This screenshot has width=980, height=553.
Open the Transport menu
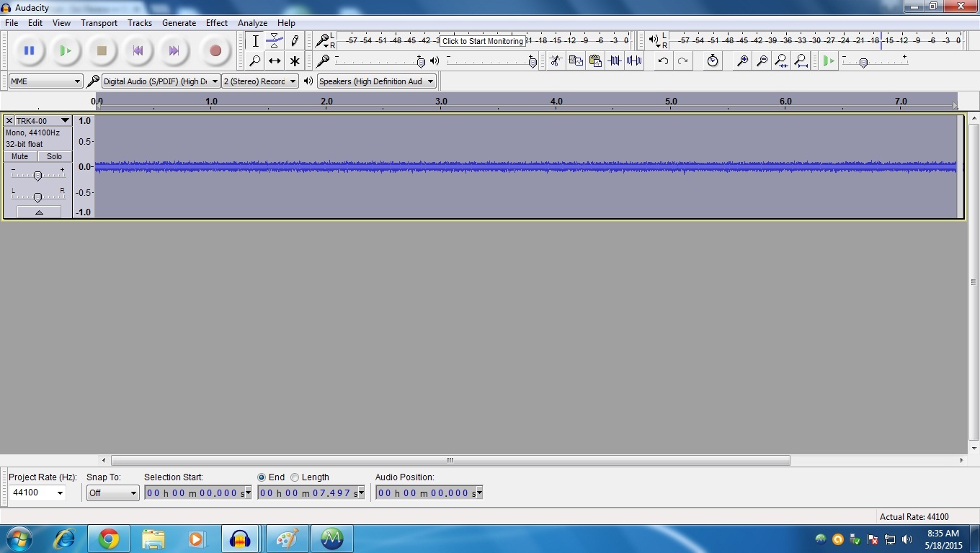99,23
